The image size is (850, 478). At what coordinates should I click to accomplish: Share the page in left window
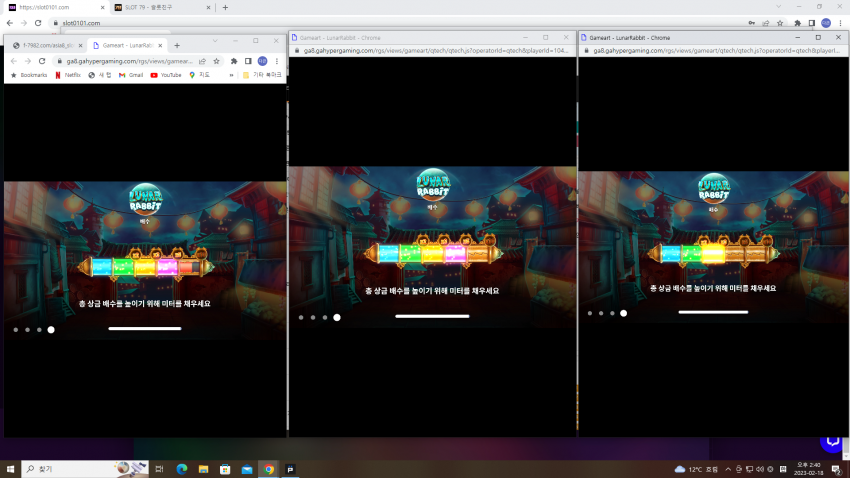[202, 61]
